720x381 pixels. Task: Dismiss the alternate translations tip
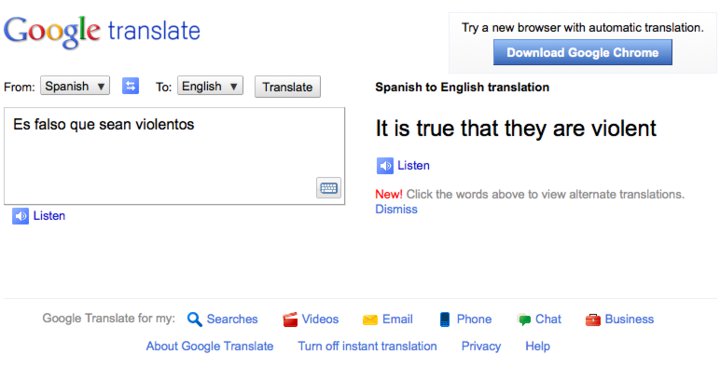[396, 209]
